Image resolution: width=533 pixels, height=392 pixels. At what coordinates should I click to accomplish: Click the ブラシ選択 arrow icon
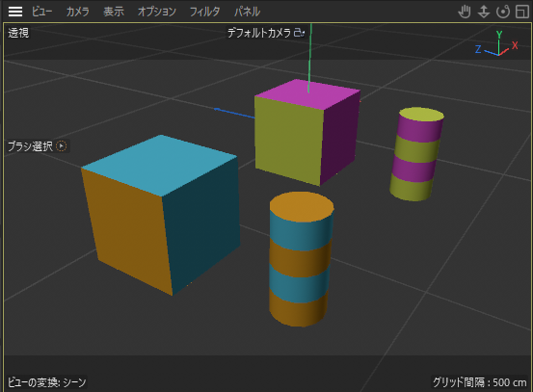(x=61, y=146)
